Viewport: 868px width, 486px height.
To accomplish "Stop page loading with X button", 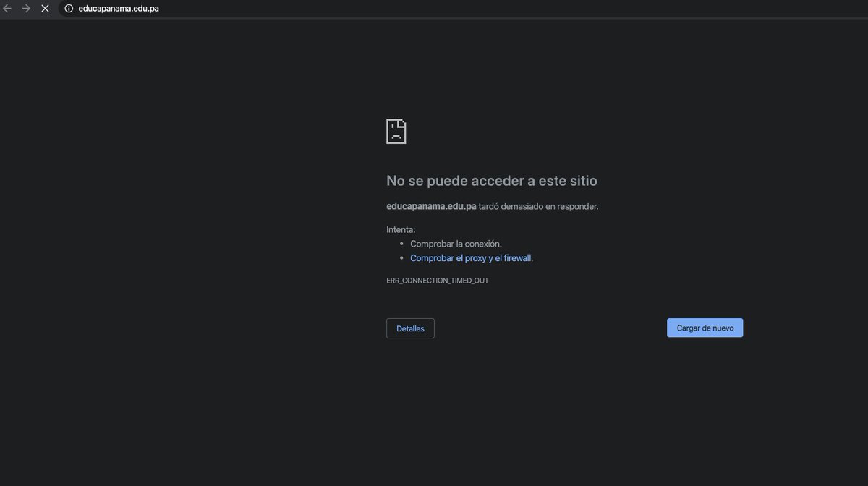I will (45, 9).
